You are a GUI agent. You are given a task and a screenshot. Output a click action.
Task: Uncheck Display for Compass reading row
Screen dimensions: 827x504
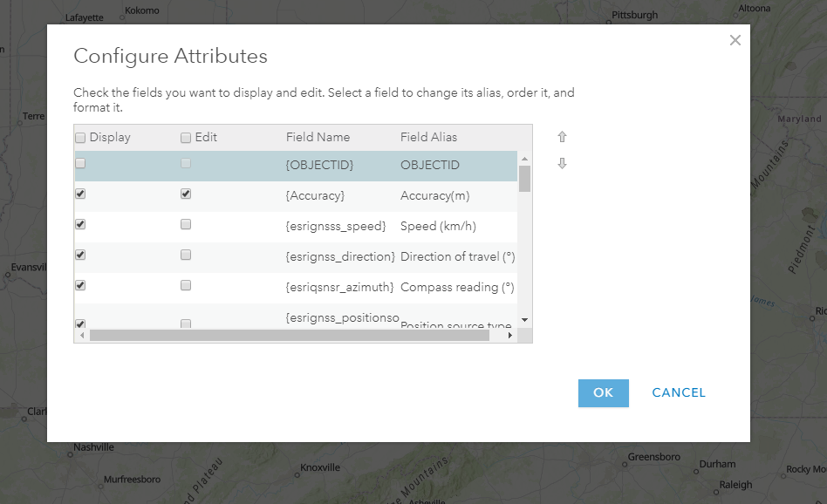80,286
